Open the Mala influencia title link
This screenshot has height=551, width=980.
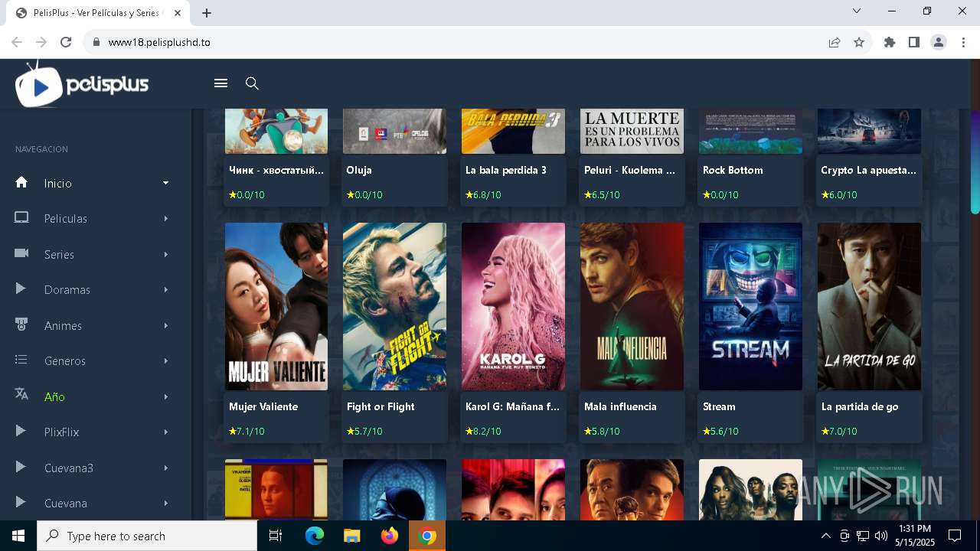pyautogui.click(x=620, y=406)
